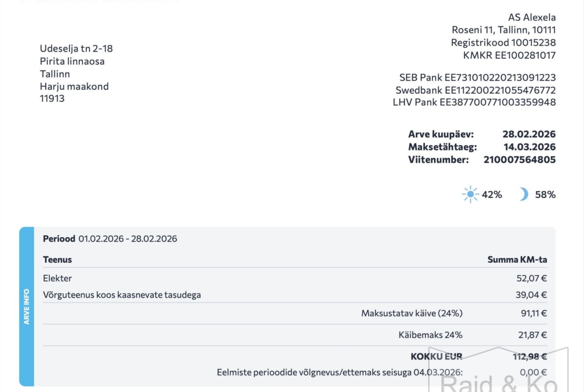
Task: Click the KOKKU EUR total amount
Action: click(530, 357)
